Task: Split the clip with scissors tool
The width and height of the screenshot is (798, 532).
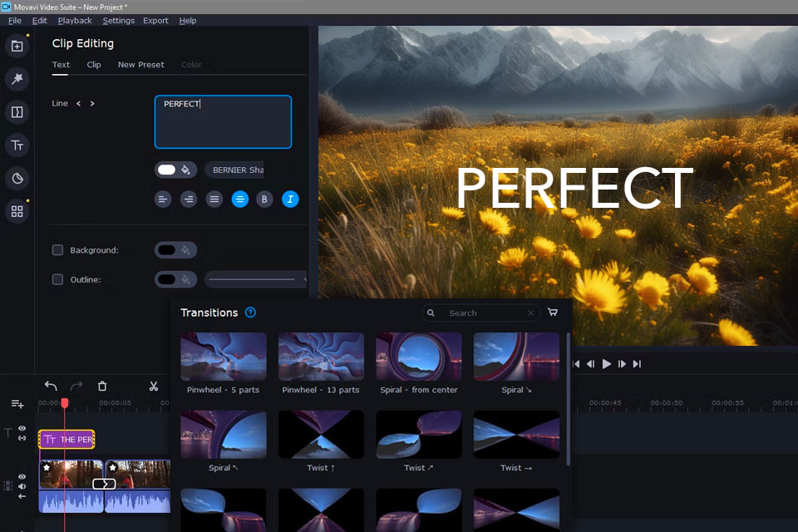Action: click(154, 386)
